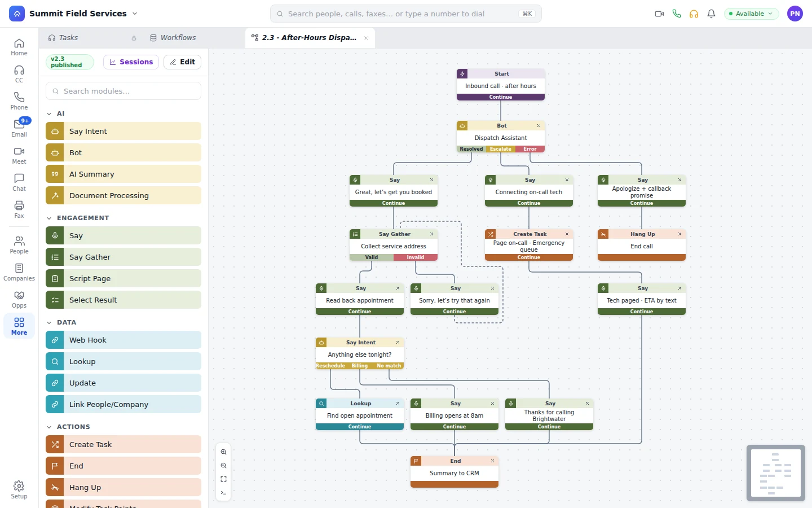Viewport: 812px width, 508px height.
Task: Open the People sidebar item
Action: [x=19, y=246]
